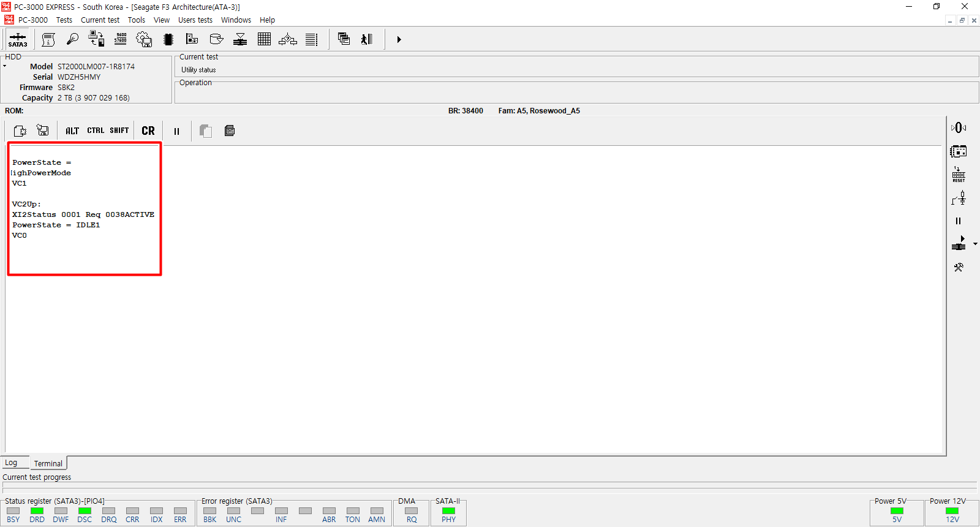Click the 'Fam: A5, Rosewood_A5' label

(539, 111)
